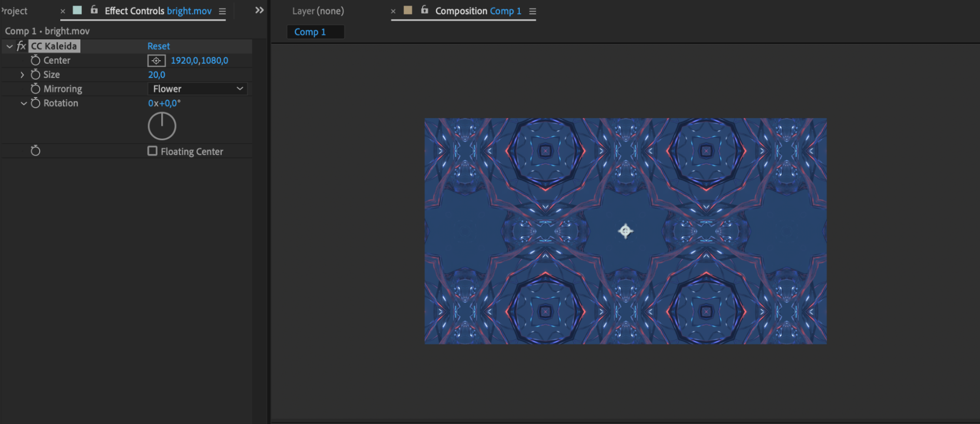980x424 pixels.
Task: Click the Mirroring stopwatch icon
Action: pos(35,89)
